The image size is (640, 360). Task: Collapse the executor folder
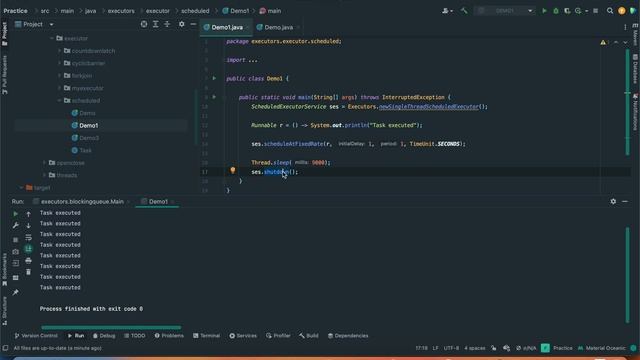[52, 38]
